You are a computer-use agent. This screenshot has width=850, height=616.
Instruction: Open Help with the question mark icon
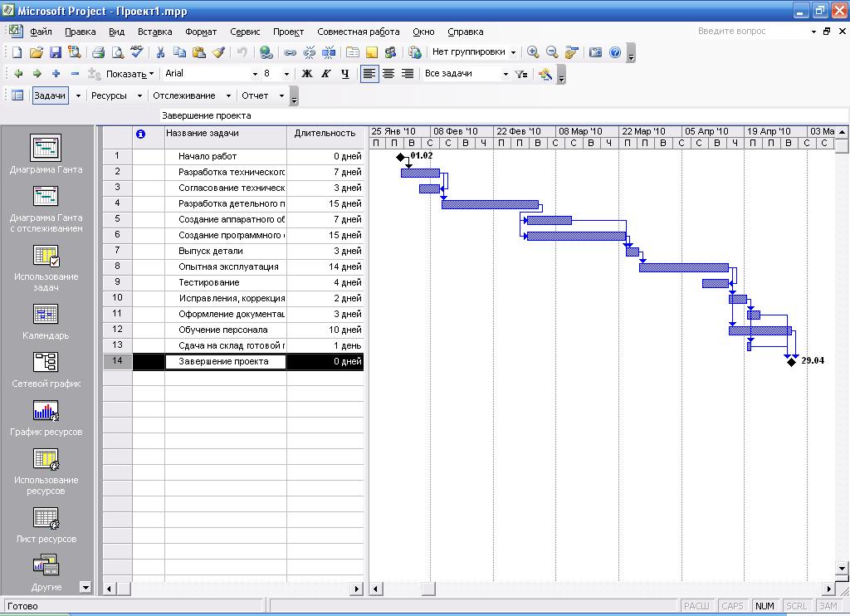tap(615, 52)
